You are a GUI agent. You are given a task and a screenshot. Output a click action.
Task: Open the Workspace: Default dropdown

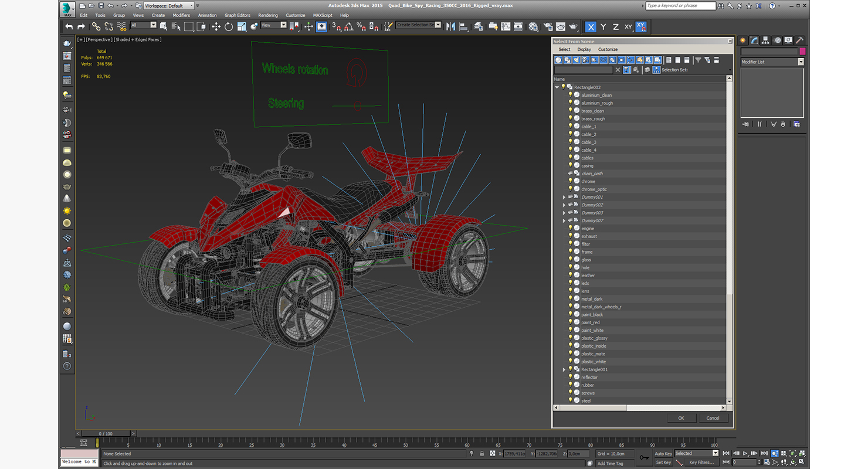pos(169,5)
